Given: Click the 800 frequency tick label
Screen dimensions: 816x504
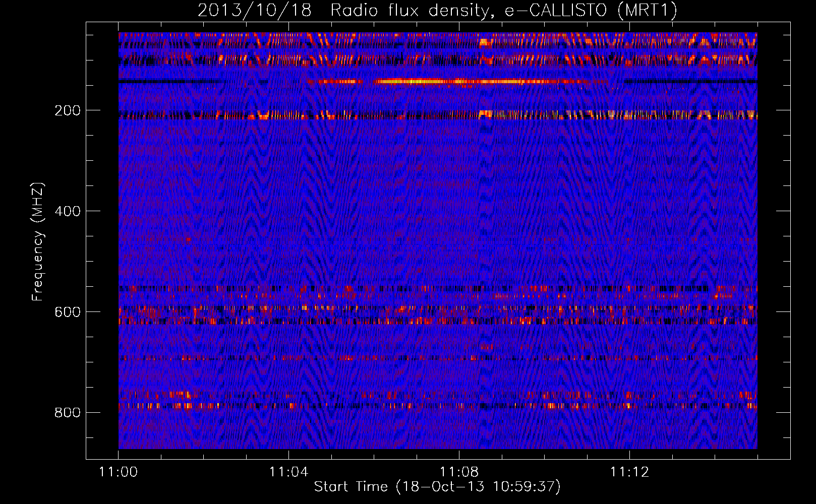Looking at the screenshot, I should pyautogui.click(x=68, y=413).
